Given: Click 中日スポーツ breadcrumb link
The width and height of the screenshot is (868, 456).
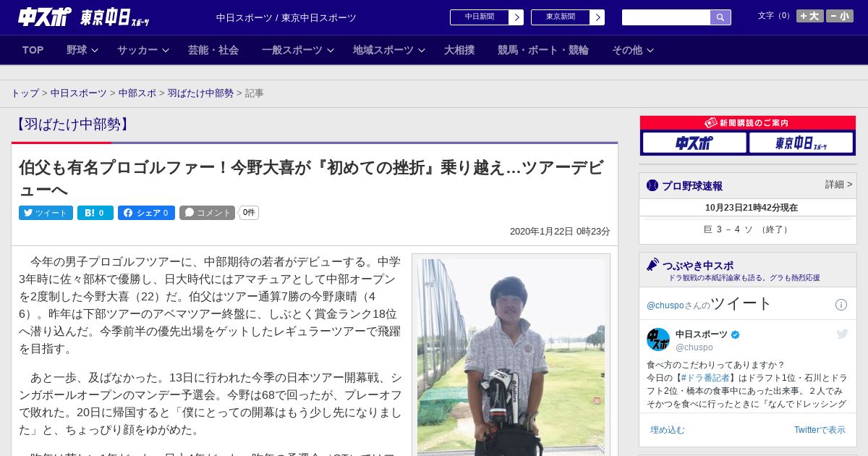Looking at the screenshot, I should (79, 93).
